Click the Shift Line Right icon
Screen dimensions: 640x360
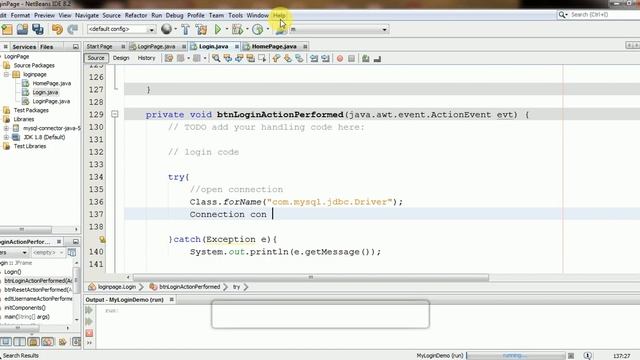(325, 58)
